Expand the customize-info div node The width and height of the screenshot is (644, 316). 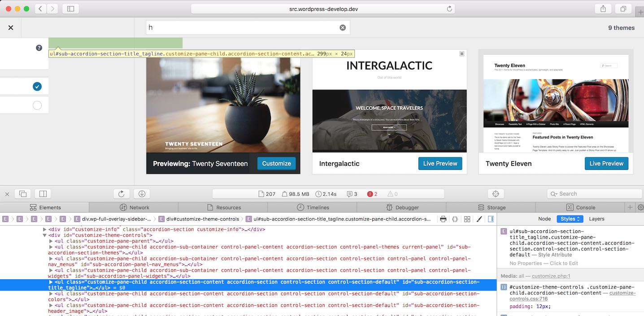click(x=45, y=229)
